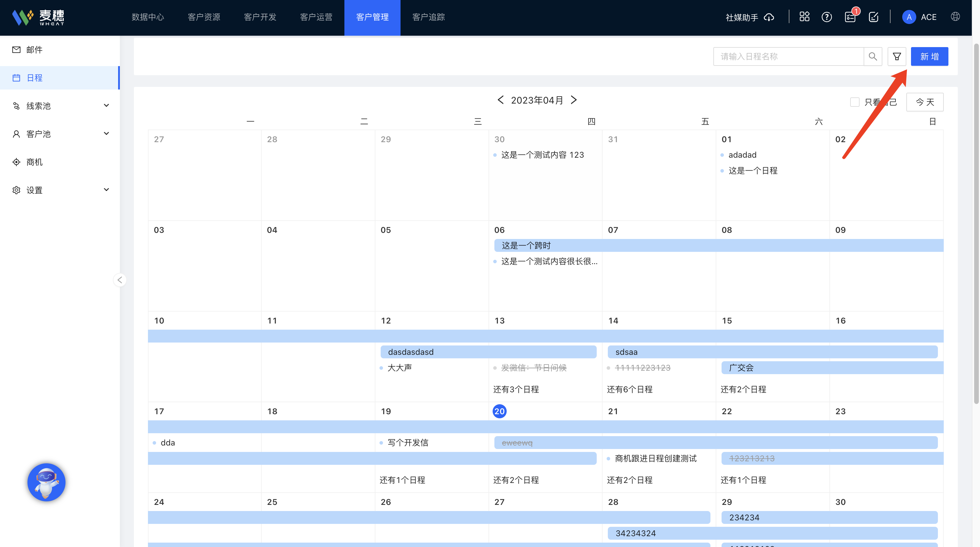Screen dimensions: 980x547
Task: Open the 广交会 event
Action: pos(832,367)
